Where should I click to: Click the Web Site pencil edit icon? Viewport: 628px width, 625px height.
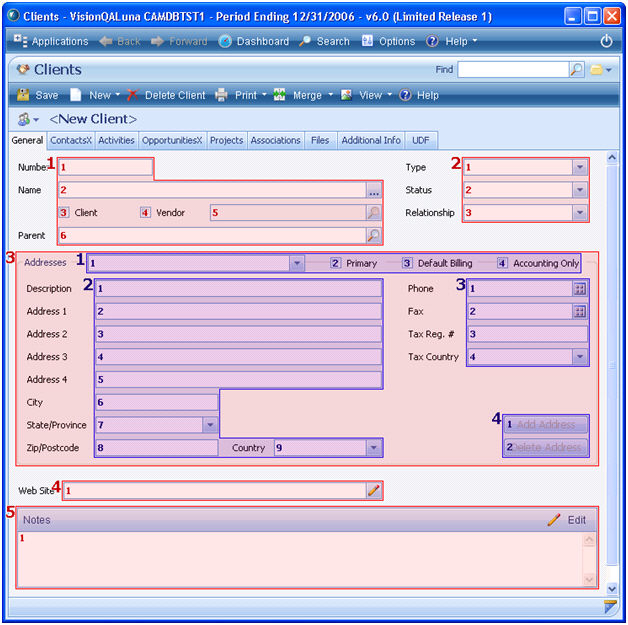(373, 490)
